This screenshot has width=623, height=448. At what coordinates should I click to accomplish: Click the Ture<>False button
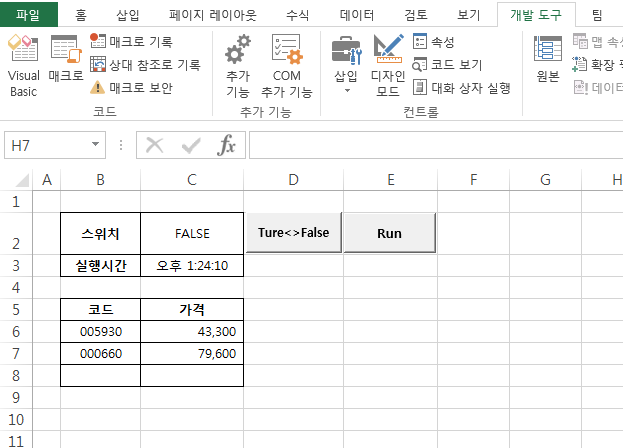[x=294, y=232]
